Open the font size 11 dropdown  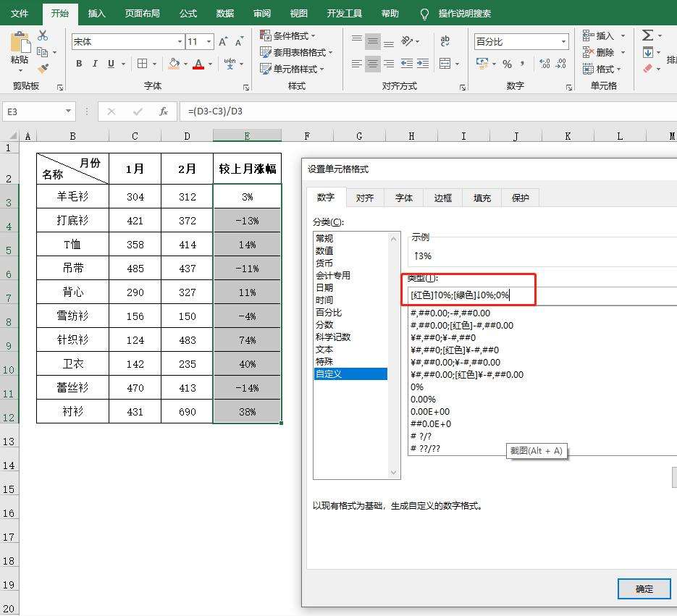pos(209,42)
